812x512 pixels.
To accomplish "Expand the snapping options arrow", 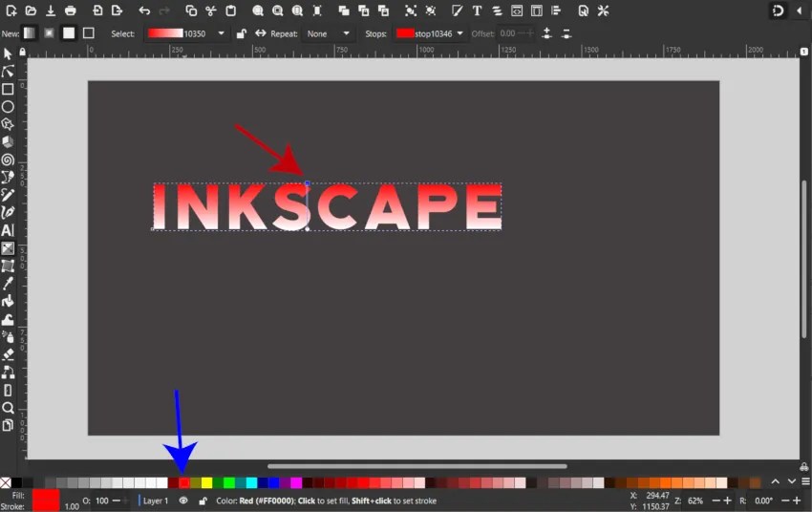I will (800, 11).
